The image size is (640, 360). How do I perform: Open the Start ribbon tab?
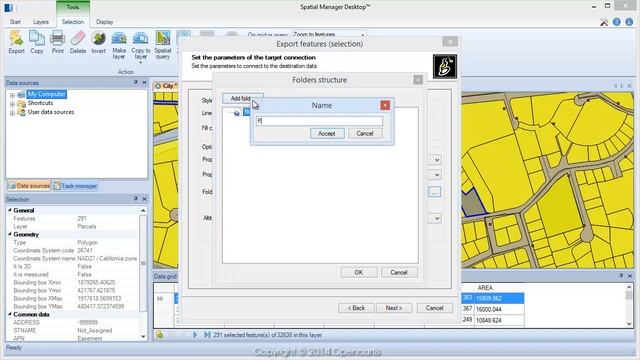[15, 22]
